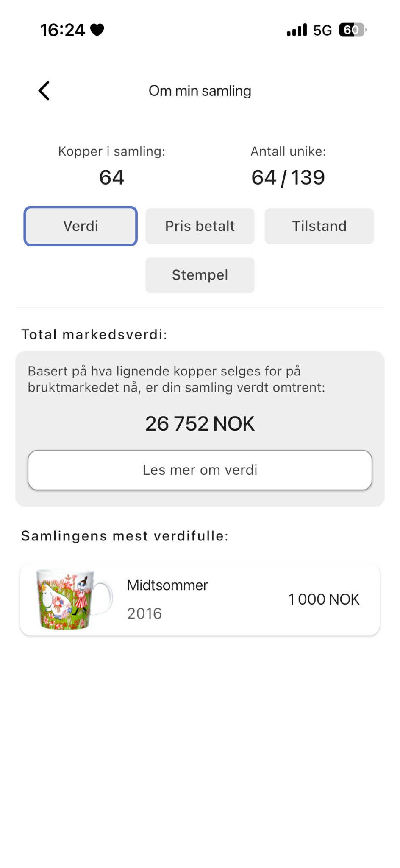
Task: Tap the 1 000 NOK value
Action: pyautogui.click(x=324, y=599)
